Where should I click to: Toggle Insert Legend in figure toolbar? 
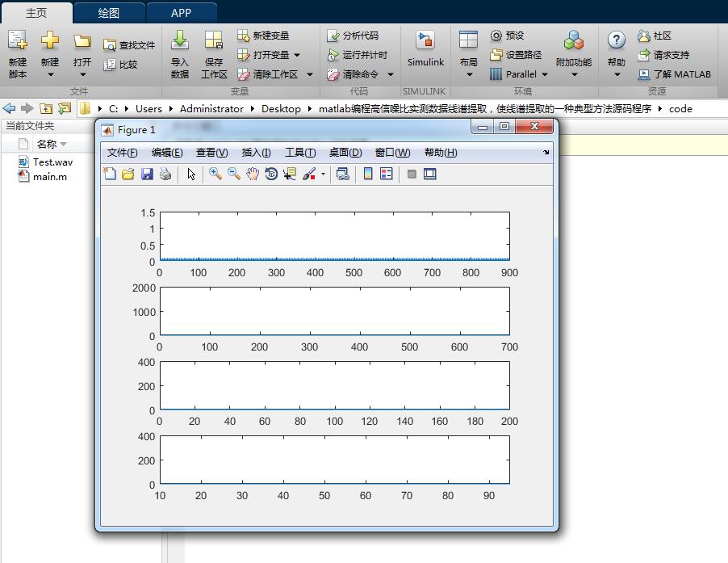click(387, 174)
